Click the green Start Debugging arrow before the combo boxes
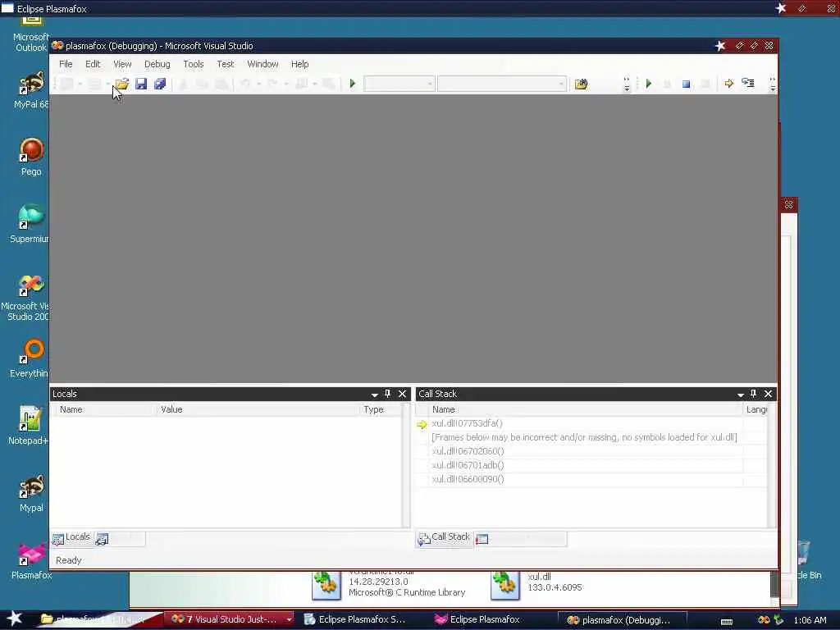Image resolution: width=840 pixels, height=630 pixels. (353, 84)
